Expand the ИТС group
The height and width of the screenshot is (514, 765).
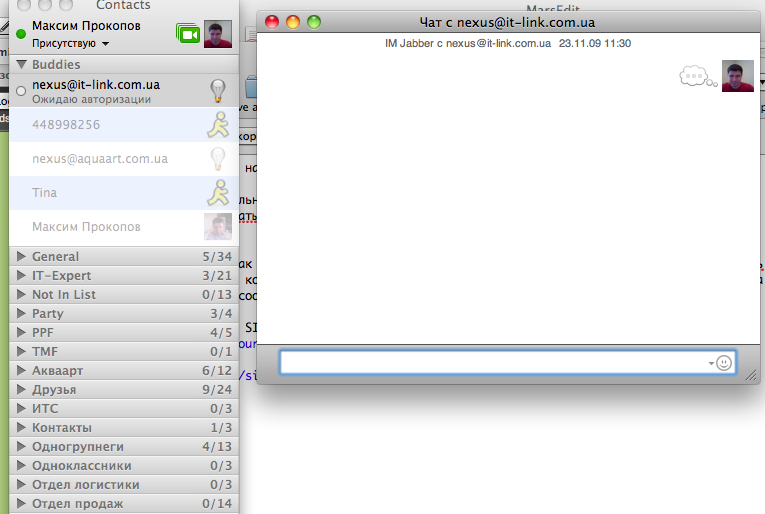click(x=21, y=408)
